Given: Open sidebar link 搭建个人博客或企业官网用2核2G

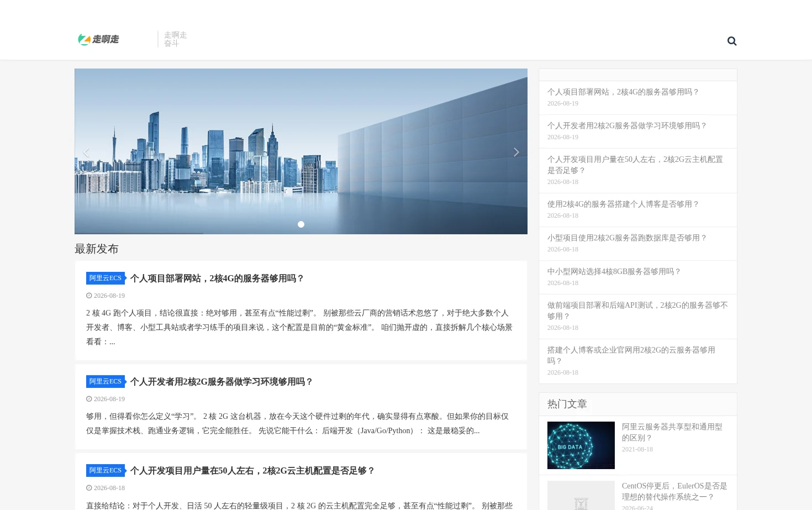Looking at the screenshot, I should [x=631, y=356].
